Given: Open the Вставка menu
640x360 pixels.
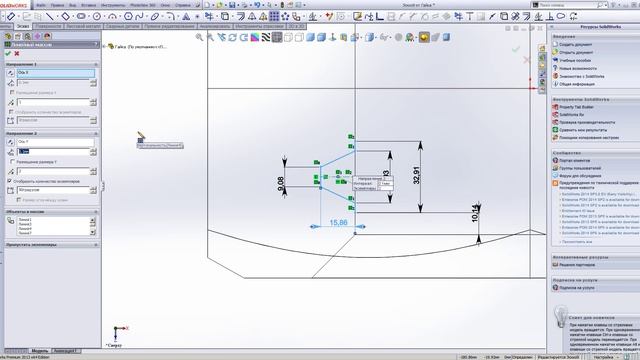Looking at the screenshot, I should pos(89,5).
